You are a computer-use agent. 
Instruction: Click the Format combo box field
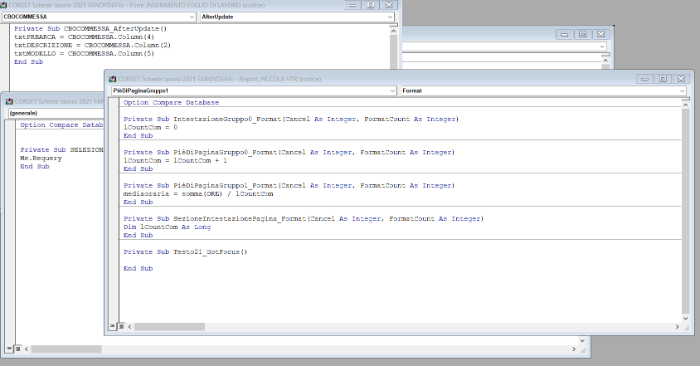[x=543, y=91]
